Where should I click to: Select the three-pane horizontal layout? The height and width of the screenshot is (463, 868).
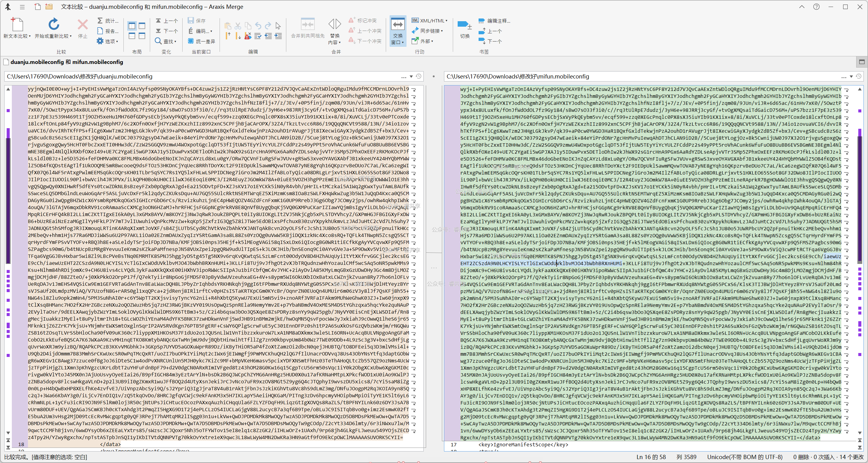pyautogui.click(x=142, y=36)
